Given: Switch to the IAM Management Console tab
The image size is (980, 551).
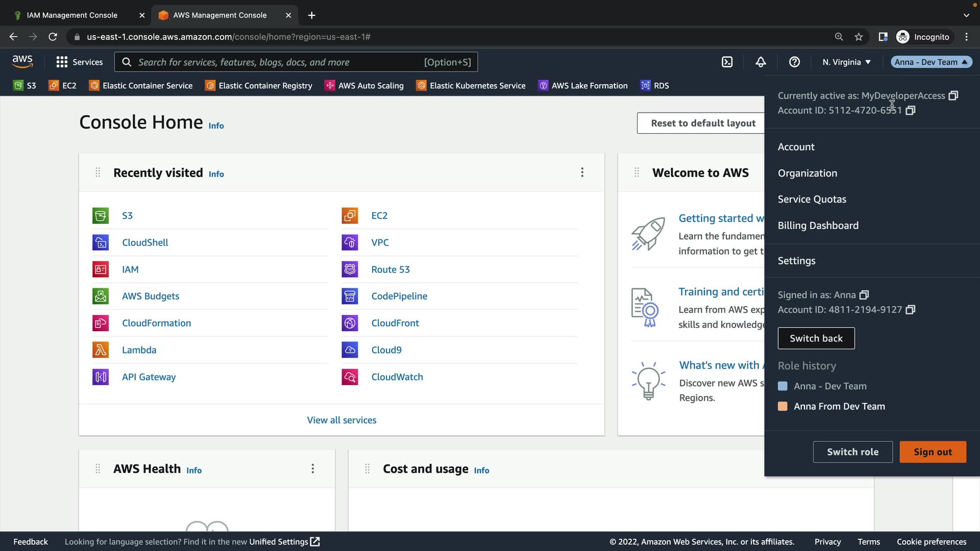Looking at the screenshot, I should coord(72,15).
